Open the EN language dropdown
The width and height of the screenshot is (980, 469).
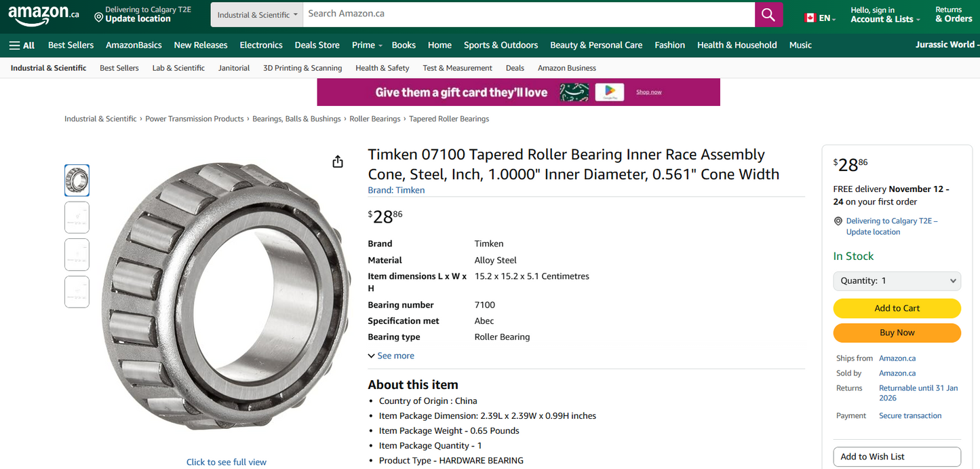click(821, 18)
